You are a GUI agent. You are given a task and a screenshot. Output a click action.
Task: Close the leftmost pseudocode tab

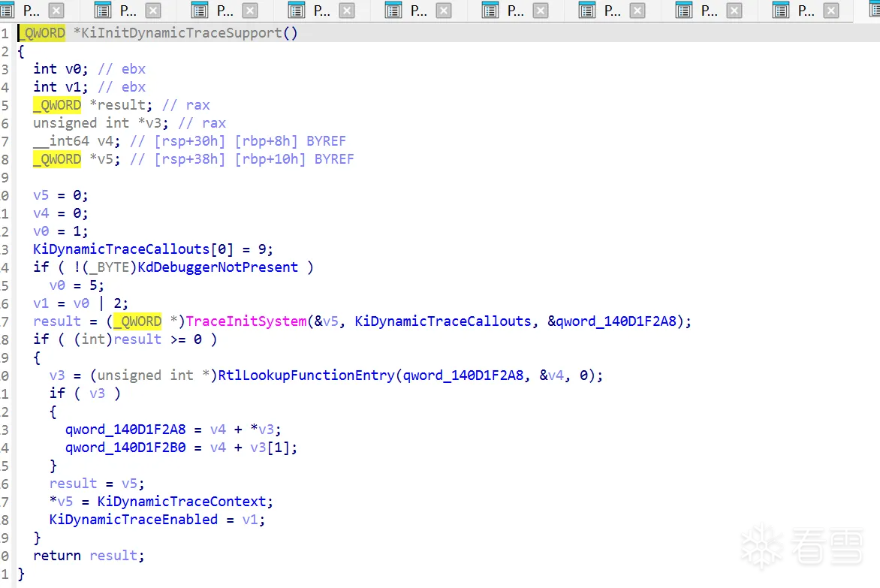coord(56,10)
